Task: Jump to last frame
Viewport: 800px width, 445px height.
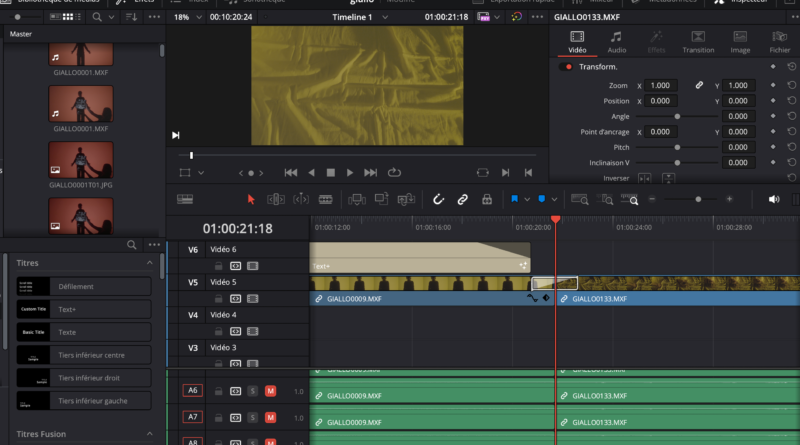Action: [x=370, y=172]
